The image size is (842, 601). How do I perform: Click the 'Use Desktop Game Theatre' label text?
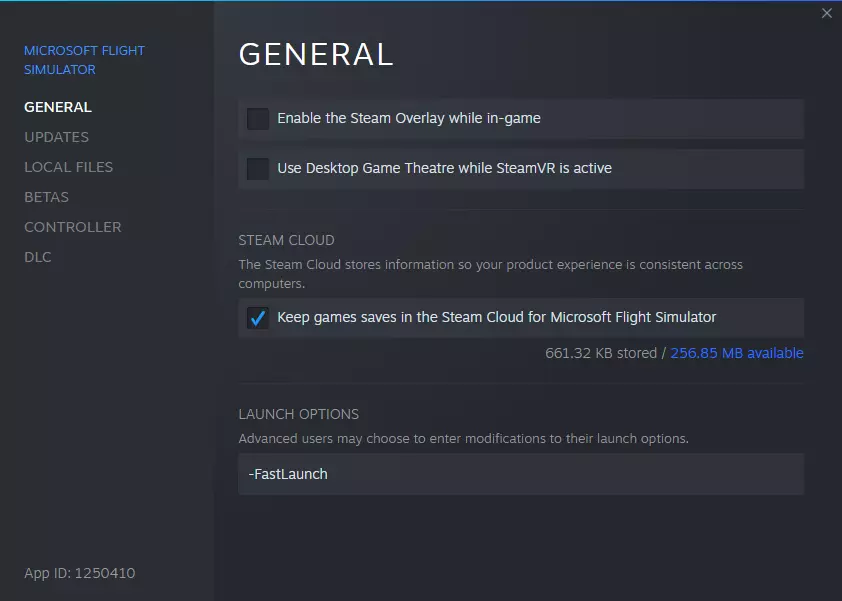tap(444, 168)
